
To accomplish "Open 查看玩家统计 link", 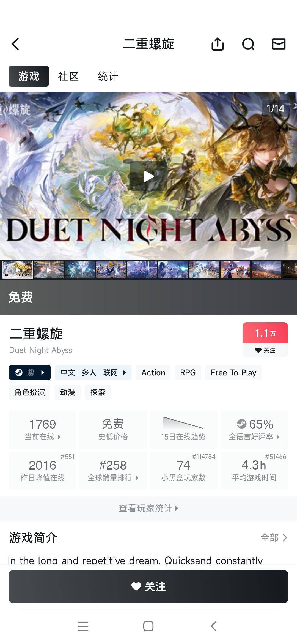I will point(148,508).
